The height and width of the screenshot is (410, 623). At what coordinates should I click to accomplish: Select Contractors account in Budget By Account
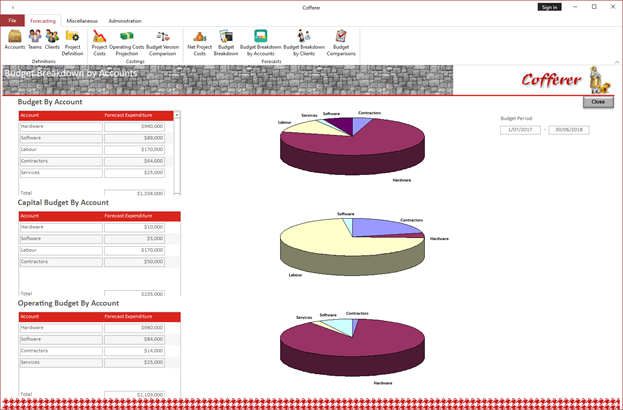point(61,161)
